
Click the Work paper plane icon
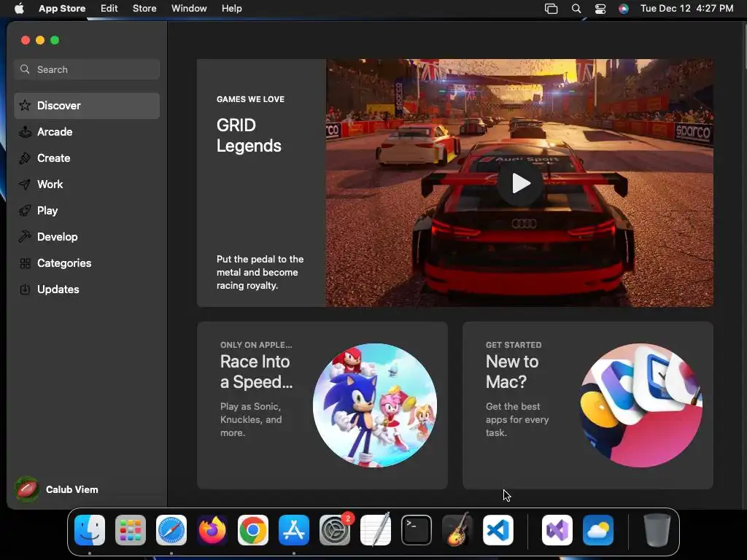(x=25, y=184)
